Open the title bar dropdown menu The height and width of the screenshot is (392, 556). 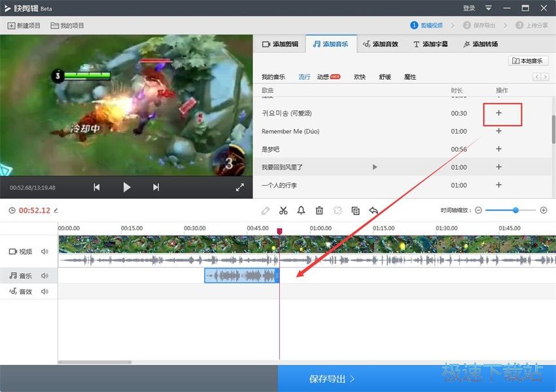point(488,8)
